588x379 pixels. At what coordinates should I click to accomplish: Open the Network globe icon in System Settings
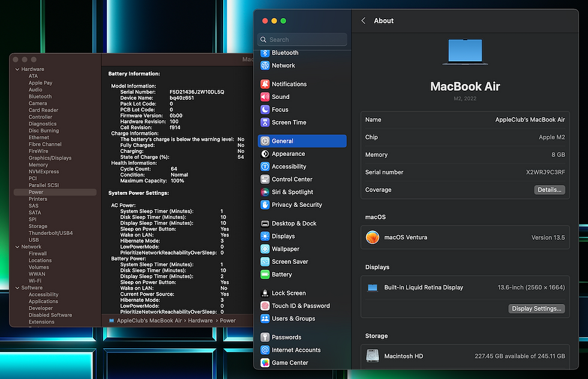pyautogui.click(x=265, y=65)
